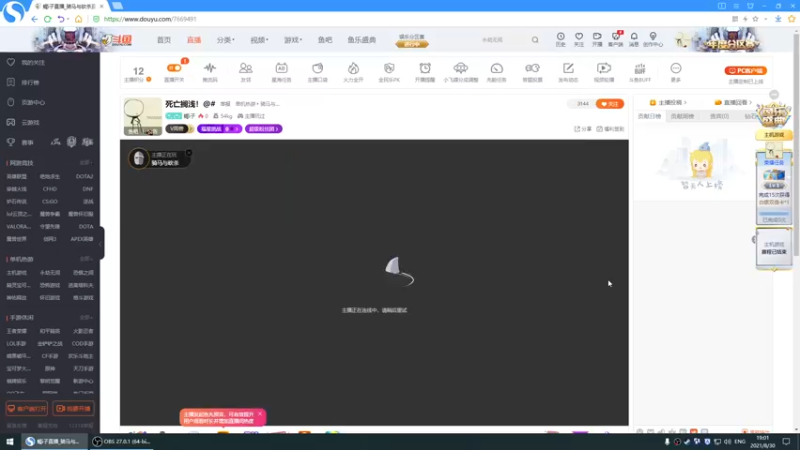This screenshot has width=800, height=450.
Task: Close the pink notification popup
Action: point(260,414)
